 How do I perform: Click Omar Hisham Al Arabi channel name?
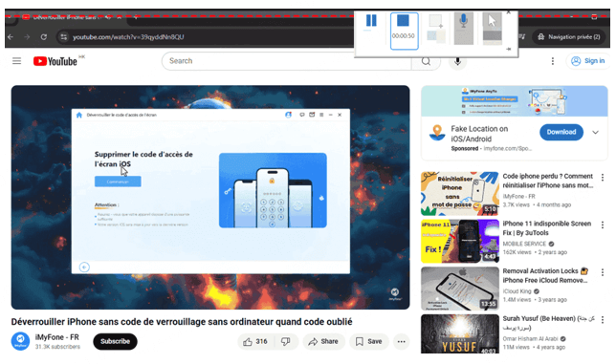[530, 338]
